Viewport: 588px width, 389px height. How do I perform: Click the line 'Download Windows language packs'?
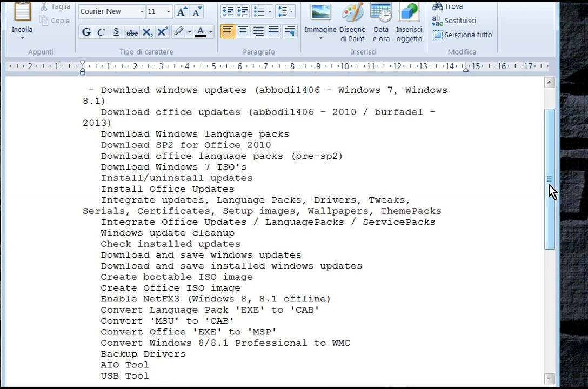pyautogui.click(x=195, y=134)
